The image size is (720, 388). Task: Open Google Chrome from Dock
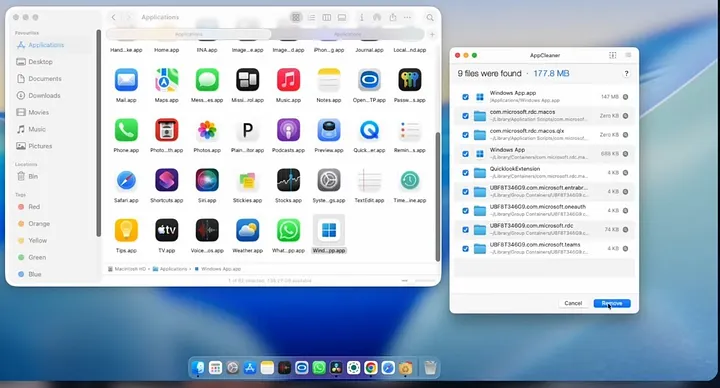pyautogui.click(x=371, y=368)
